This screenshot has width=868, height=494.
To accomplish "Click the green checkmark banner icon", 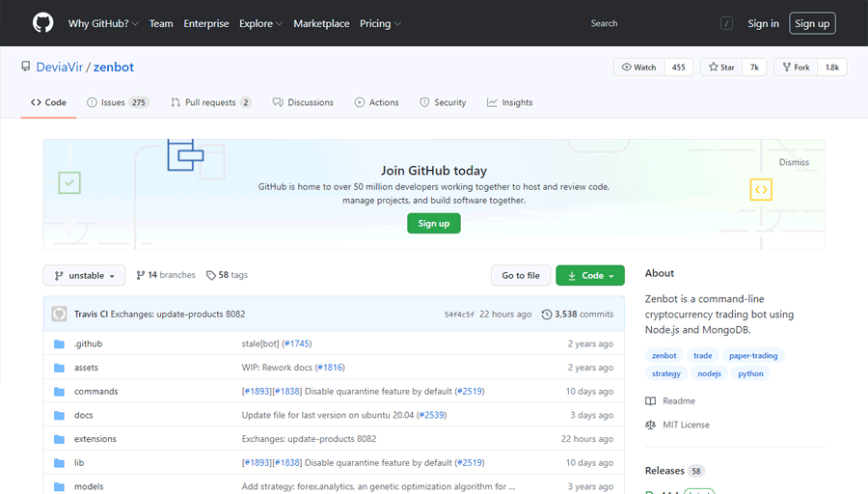I will coord(69,182).
